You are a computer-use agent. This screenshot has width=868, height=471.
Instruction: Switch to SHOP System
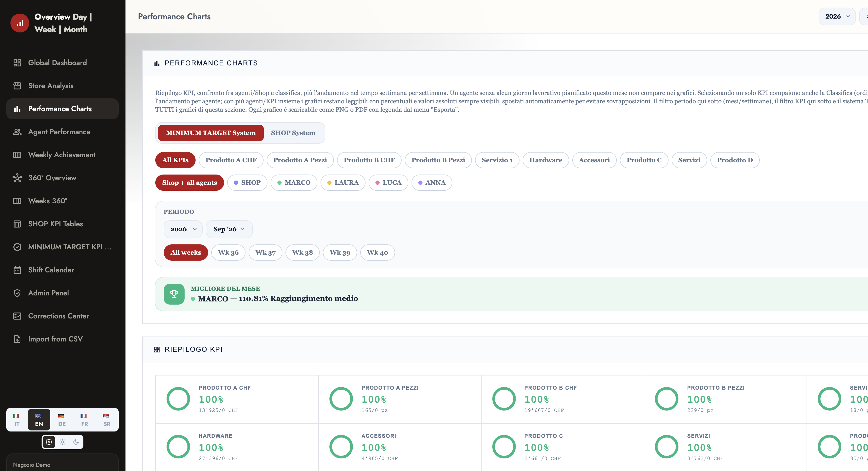point(293,133)
